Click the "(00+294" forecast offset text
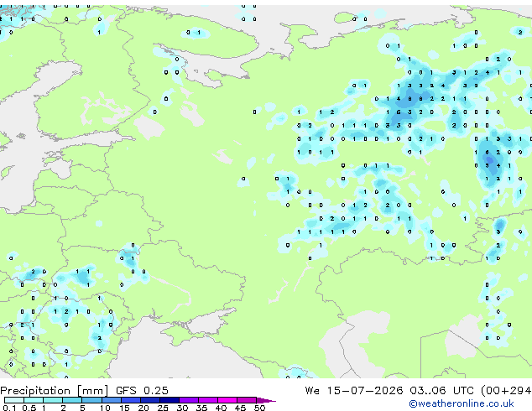 [x=506, y=391]
